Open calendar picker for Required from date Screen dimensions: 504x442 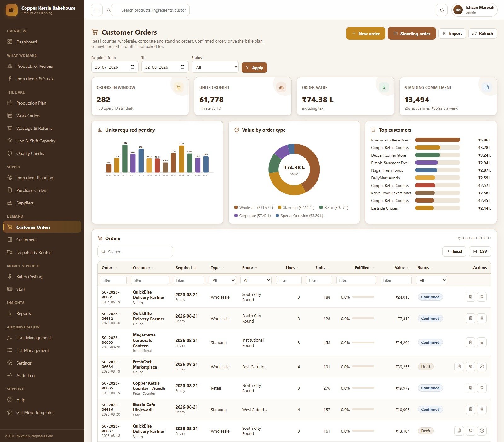tap(132, 67)
